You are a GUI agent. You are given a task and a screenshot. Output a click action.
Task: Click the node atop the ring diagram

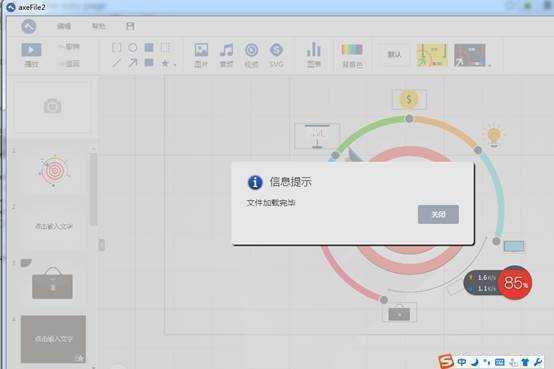click(x=409, y=119)
